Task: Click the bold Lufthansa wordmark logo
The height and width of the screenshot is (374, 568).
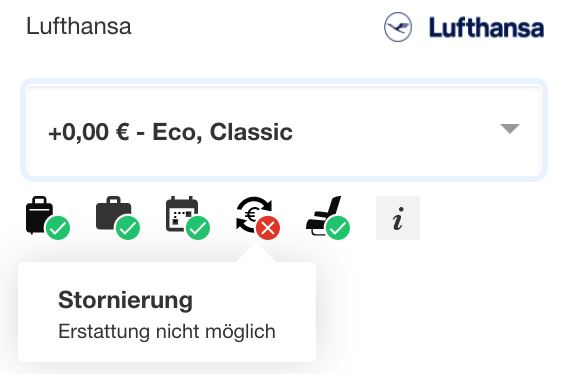Action: pos(486,28)
